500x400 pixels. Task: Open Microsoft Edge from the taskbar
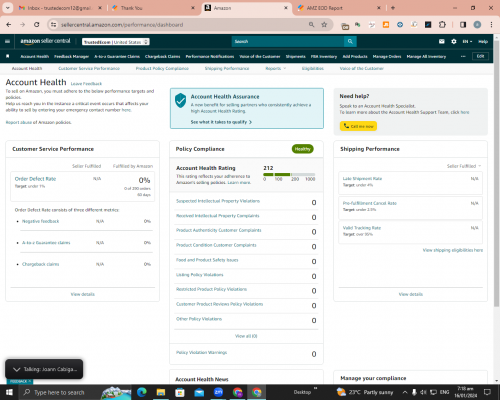point(142,392)
